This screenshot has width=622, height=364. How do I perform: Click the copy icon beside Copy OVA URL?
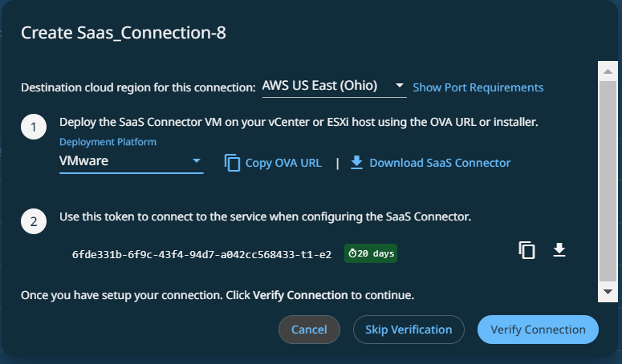tap(232, 163)
